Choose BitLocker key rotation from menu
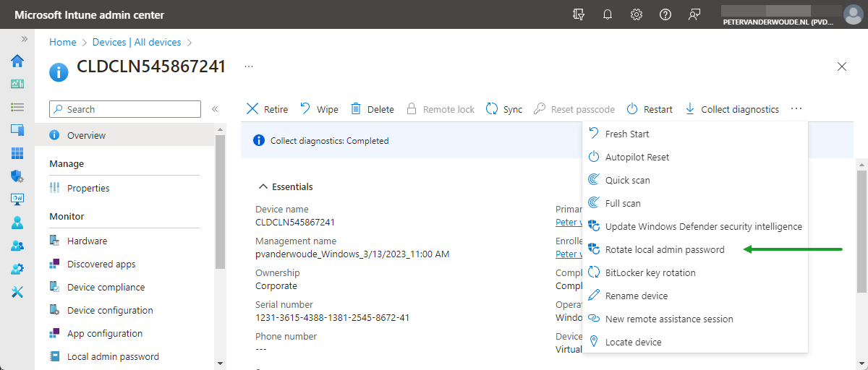 pos(650,272)
